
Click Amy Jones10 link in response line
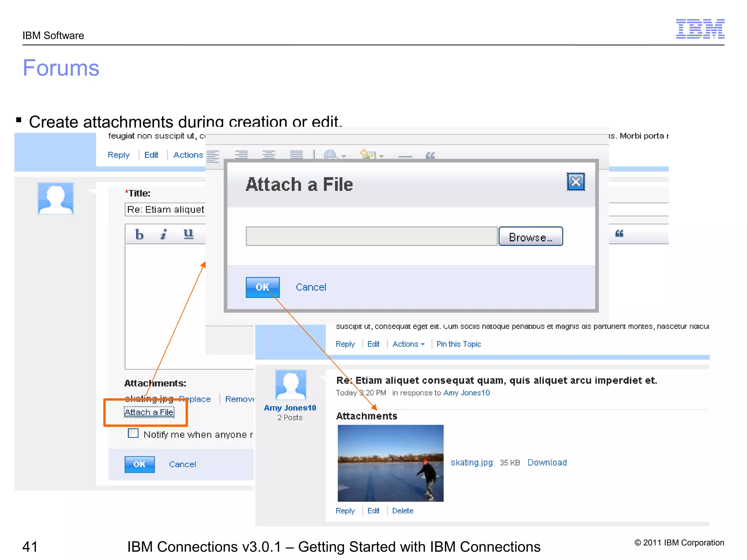[467, 393]
